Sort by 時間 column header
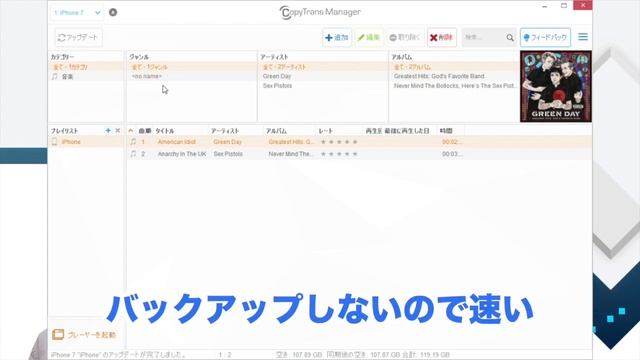This screenshot has height=360, width=640. click(x=446, y=131)
